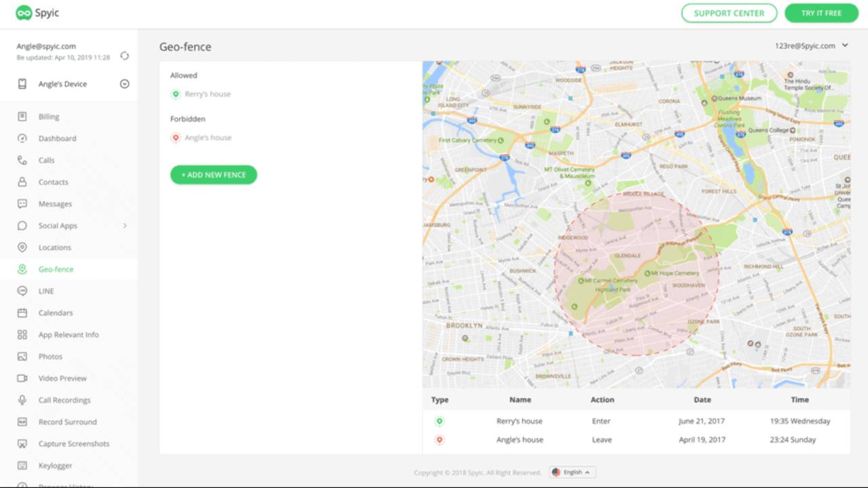The height and width of the screenshot is (488, 868).
Task: Click the Photos image icon
Action: (22, 357)
